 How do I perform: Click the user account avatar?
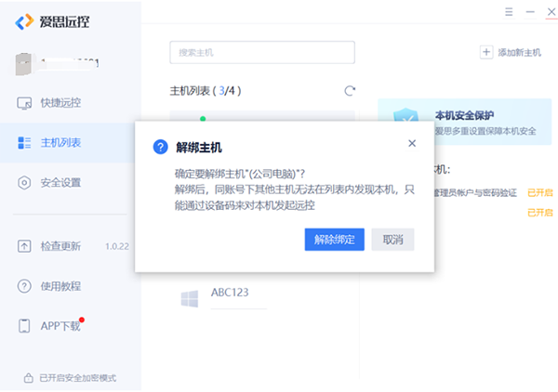[24, 63]
